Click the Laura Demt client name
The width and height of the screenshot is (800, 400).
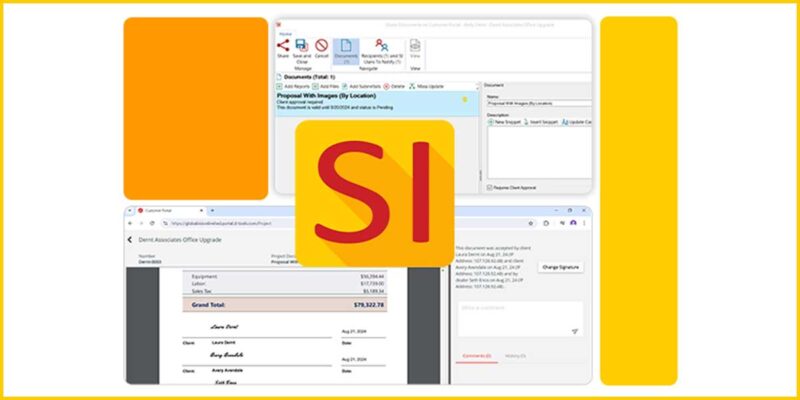pos(223,343)
